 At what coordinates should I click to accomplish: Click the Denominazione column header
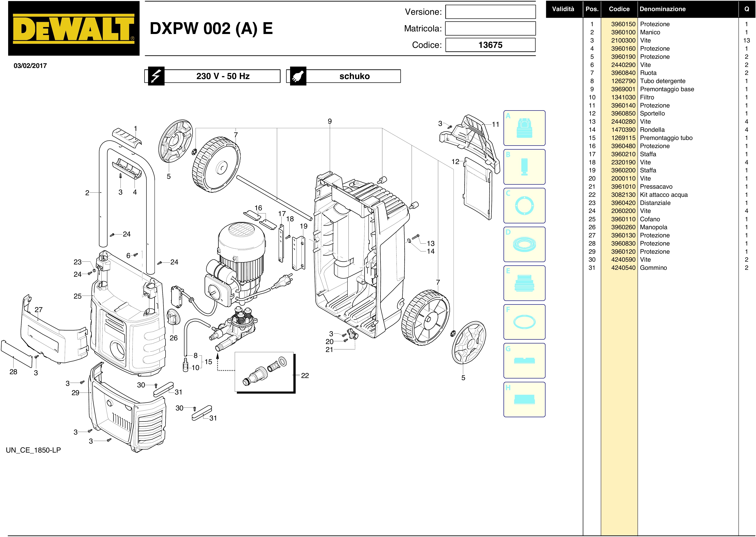[x=662, y=9]
